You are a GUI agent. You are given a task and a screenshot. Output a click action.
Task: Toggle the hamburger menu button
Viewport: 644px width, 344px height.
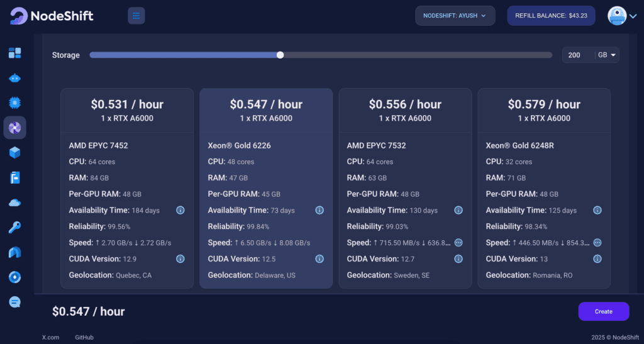(x=136, y=16)
